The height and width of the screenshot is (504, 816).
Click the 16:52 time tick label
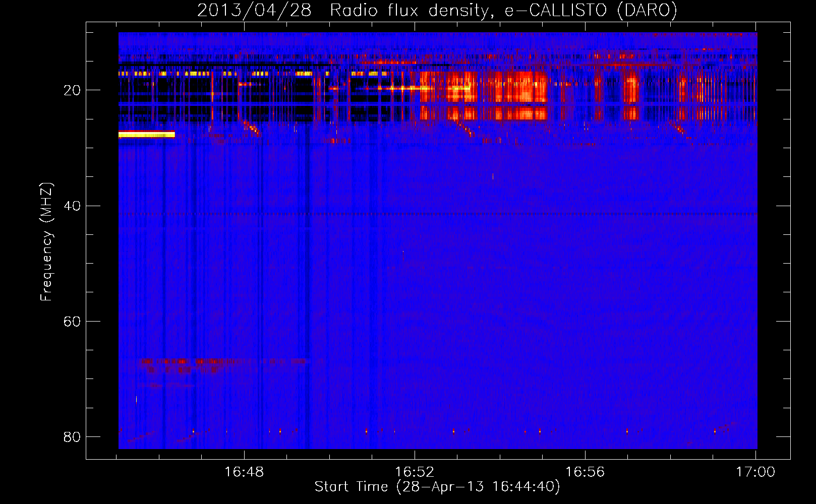click(415, 472)
